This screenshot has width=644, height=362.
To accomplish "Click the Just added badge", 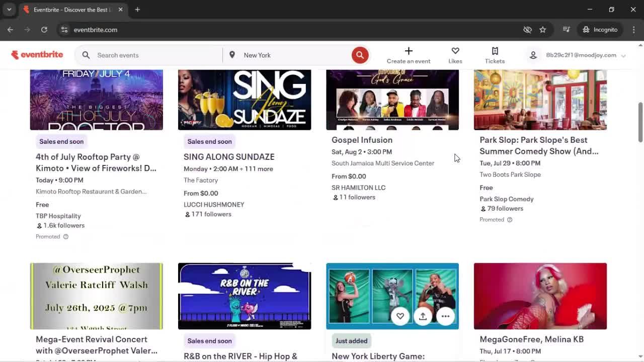I will click(x=351, y=341).
